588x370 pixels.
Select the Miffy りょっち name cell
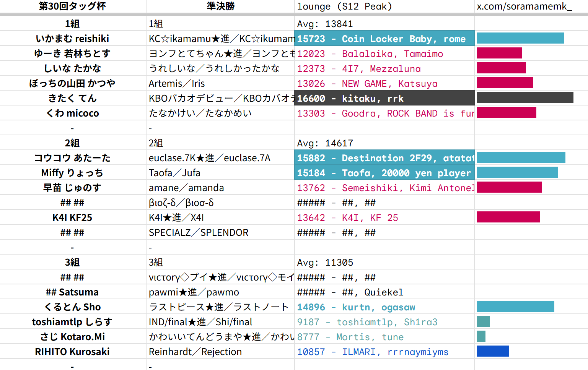(x=73, y=173)
